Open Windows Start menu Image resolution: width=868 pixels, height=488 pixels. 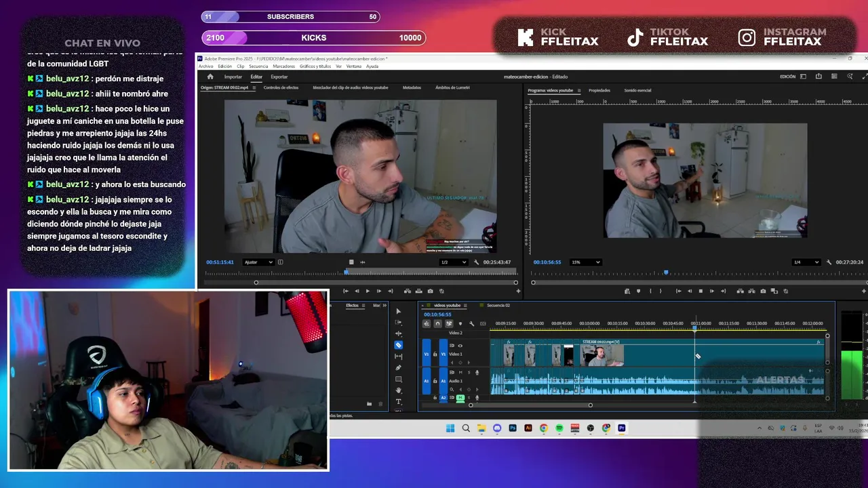pyautogui.click(x=450, y=428)
